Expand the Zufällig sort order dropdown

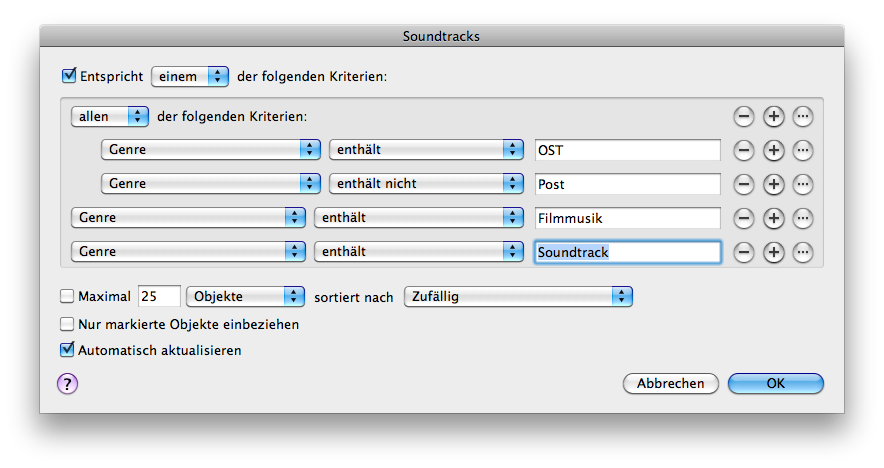point(518,296)
